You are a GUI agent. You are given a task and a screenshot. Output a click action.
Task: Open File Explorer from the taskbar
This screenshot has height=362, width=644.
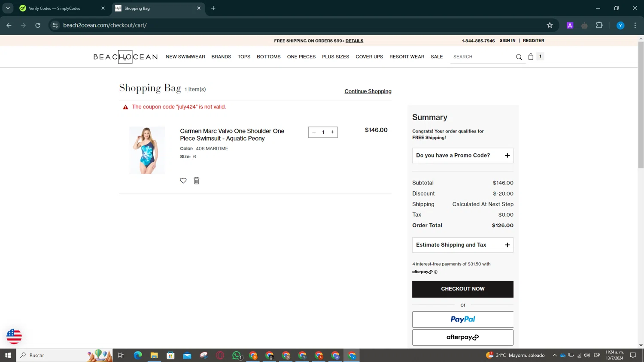154,355
